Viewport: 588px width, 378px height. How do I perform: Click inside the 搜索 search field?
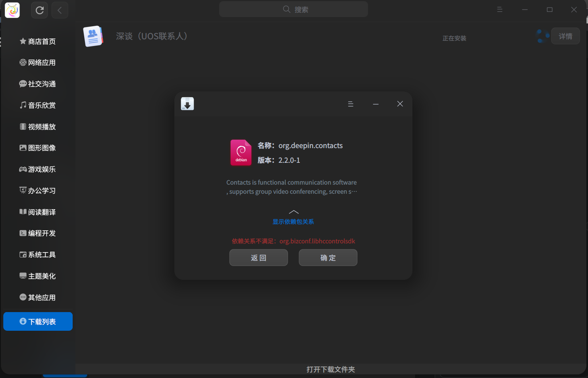click(x=293, y=9)
